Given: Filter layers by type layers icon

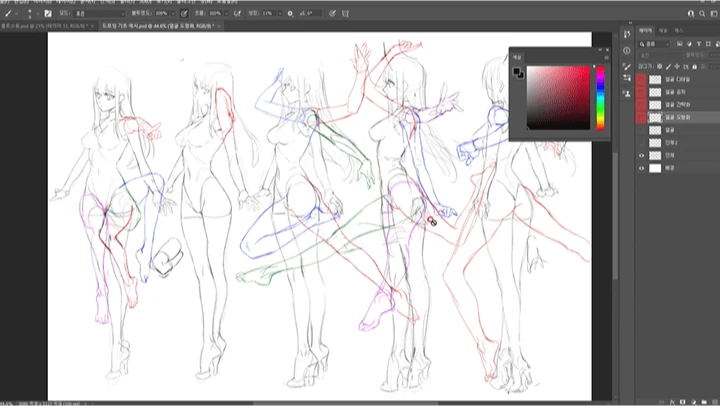Looking at the screenshot, I should tap(699, 44).
